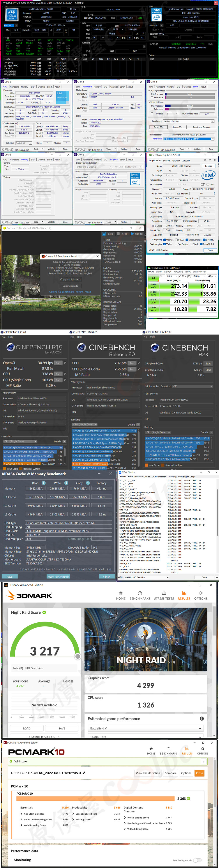
Task: Click Bench CPU button in CPU-Z
Action: click(x=159, y=127)
